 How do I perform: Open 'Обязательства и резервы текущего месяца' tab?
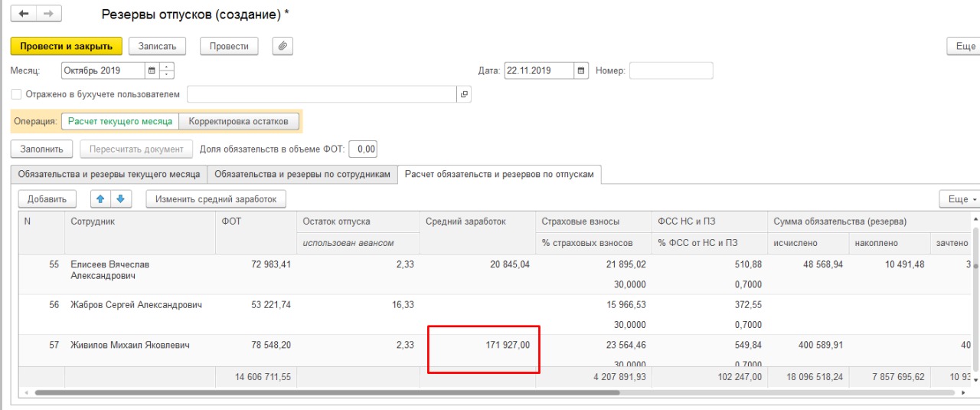(109, 175)
